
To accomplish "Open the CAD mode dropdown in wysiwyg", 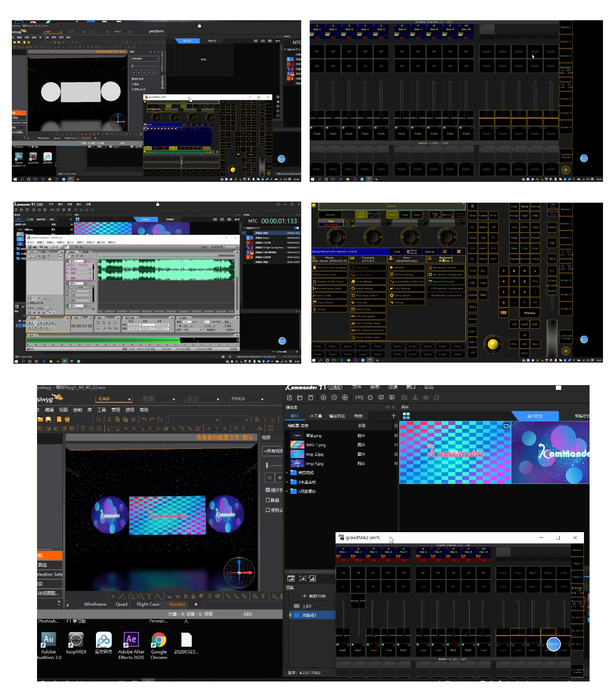I will tap(114, 399).
